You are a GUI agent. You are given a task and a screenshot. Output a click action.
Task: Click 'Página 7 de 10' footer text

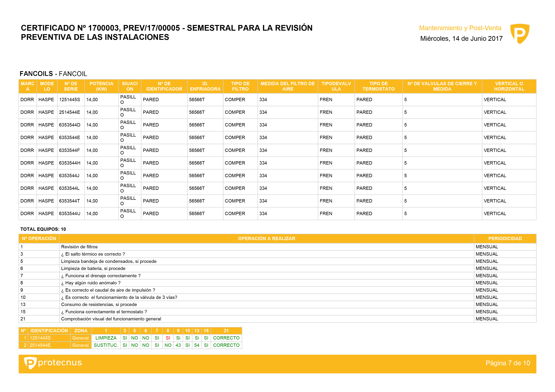pos(508,363)
